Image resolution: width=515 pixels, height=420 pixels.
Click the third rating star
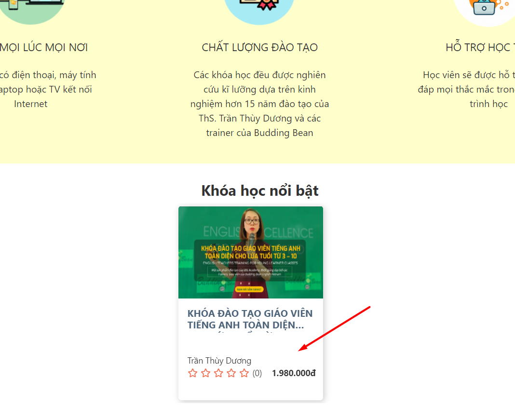click(218, 373)
